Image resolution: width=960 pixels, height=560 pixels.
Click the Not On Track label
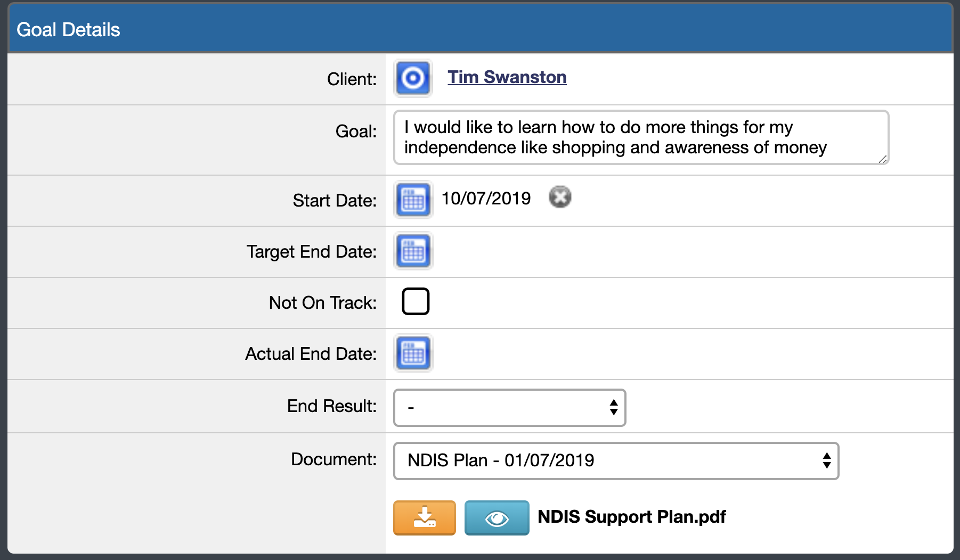322,302
